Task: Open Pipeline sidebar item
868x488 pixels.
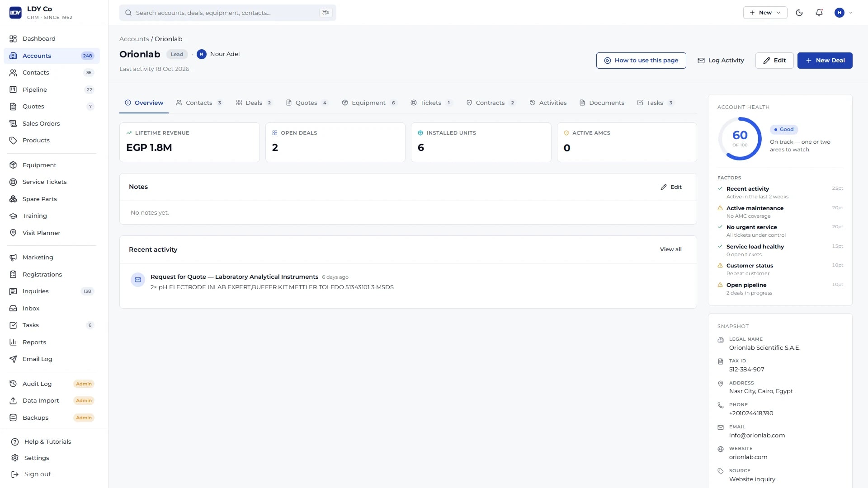Action: [x=52, y=89]
